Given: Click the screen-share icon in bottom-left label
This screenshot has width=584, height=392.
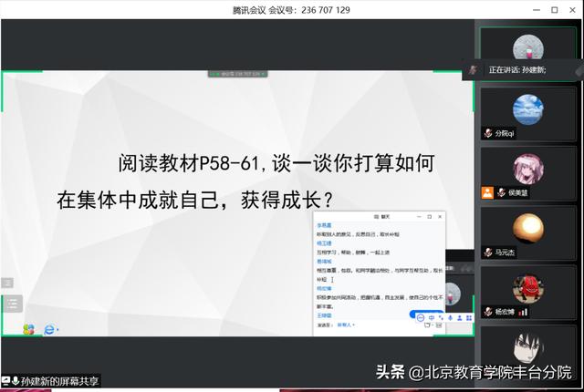Looking at the screenshot, I should click(x=5, y=381).
